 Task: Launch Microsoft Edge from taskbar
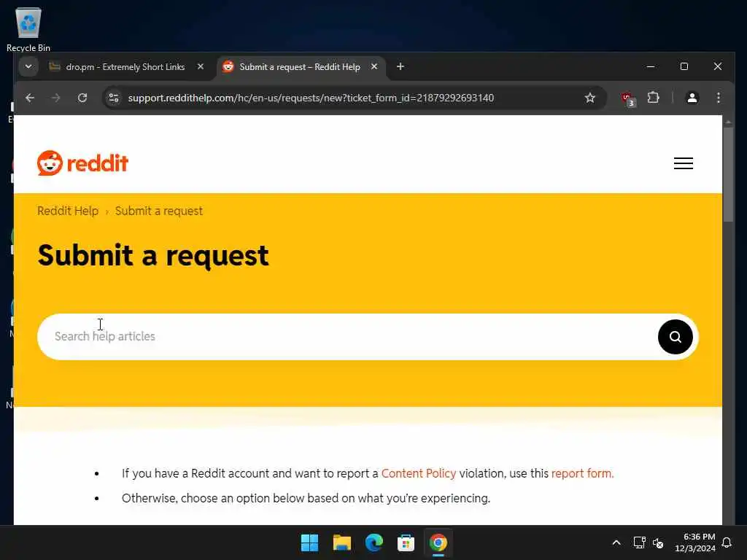pyautogui.click(x=374, y=542)
